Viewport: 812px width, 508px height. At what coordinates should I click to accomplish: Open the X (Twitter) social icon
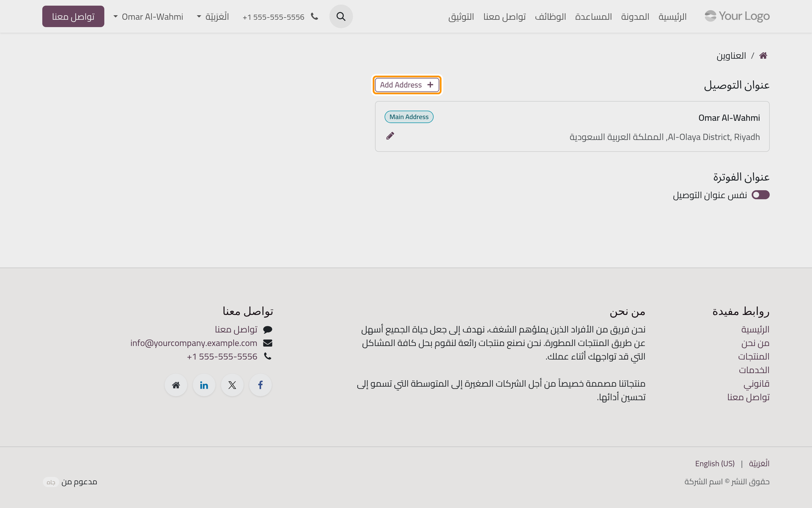(232, 385)
